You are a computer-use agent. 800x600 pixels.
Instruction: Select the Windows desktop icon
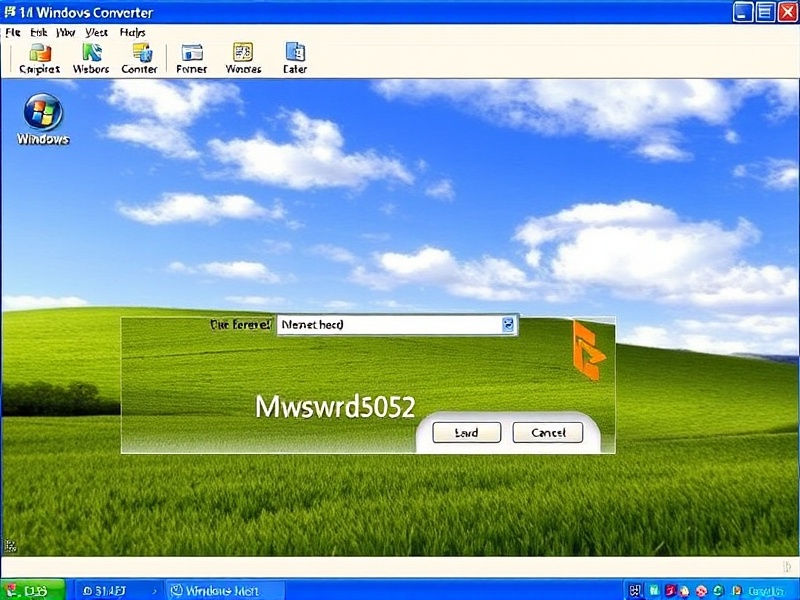[43, 119]
